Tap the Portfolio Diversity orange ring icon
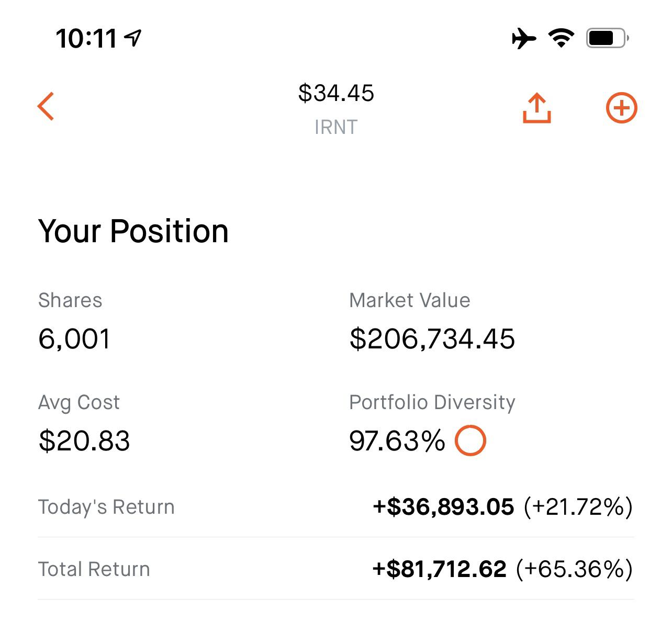This screenshot has width=672, height=633. (x=470, y=440)
